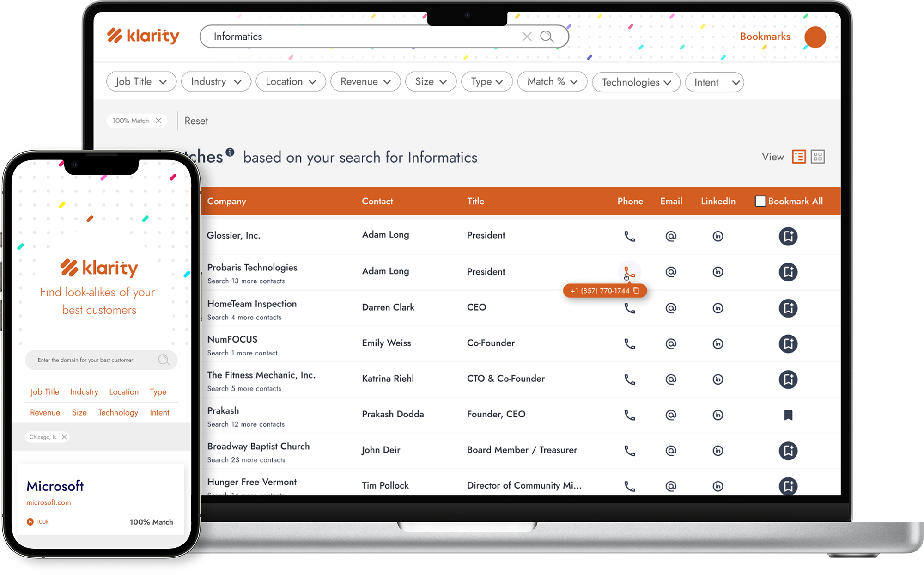Clear the Informatics search query
The image size is (924, 575).
point(527,36)
